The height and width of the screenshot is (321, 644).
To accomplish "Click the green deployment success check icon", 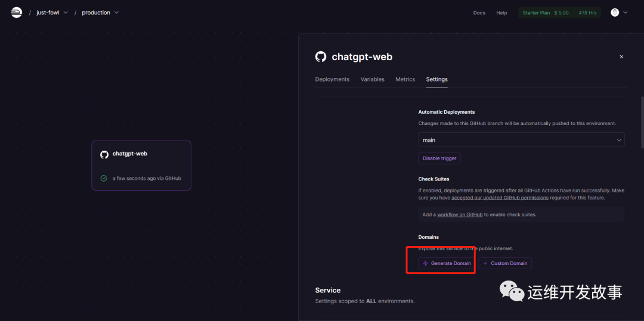I will coord(104,178).
